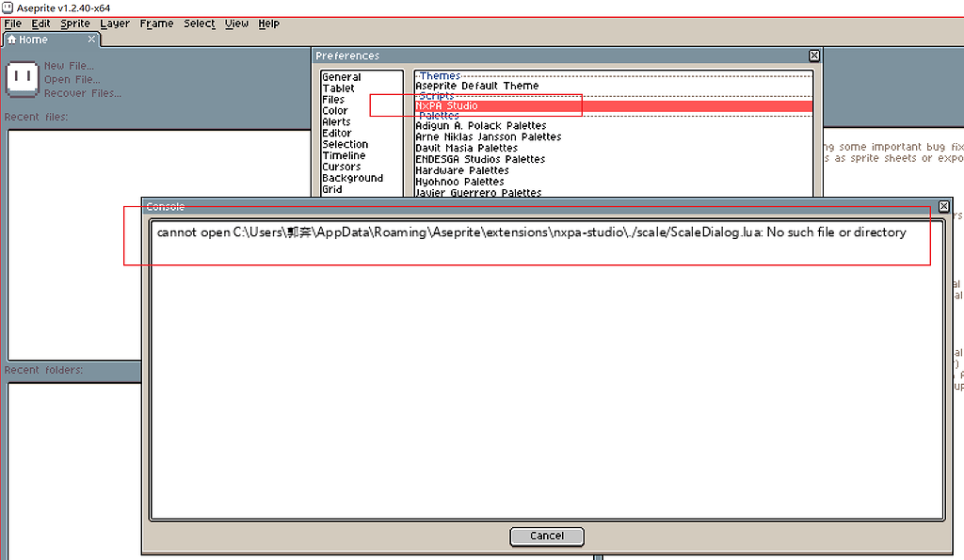Screen dimensions: 964x560
Task: Select ENDESGA Studios Palettes
Action: (482, 159)
